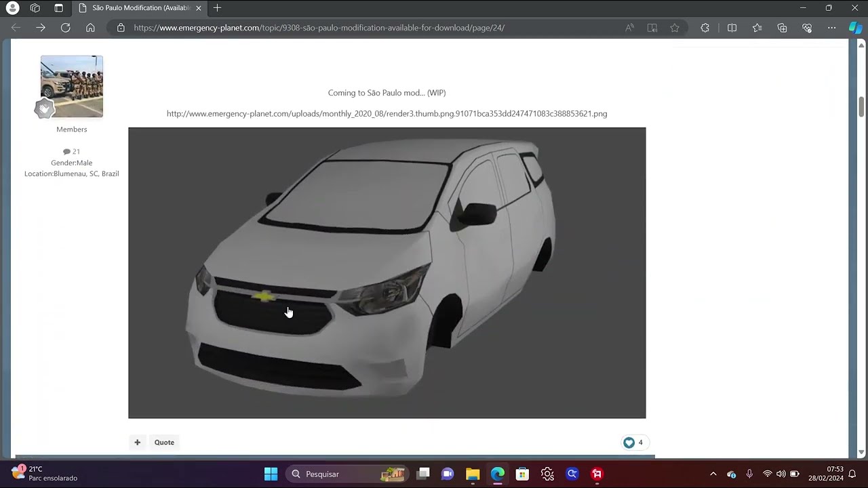Open a new browser tab
Screen dimensions: 868x488
(x=217, y=8)
